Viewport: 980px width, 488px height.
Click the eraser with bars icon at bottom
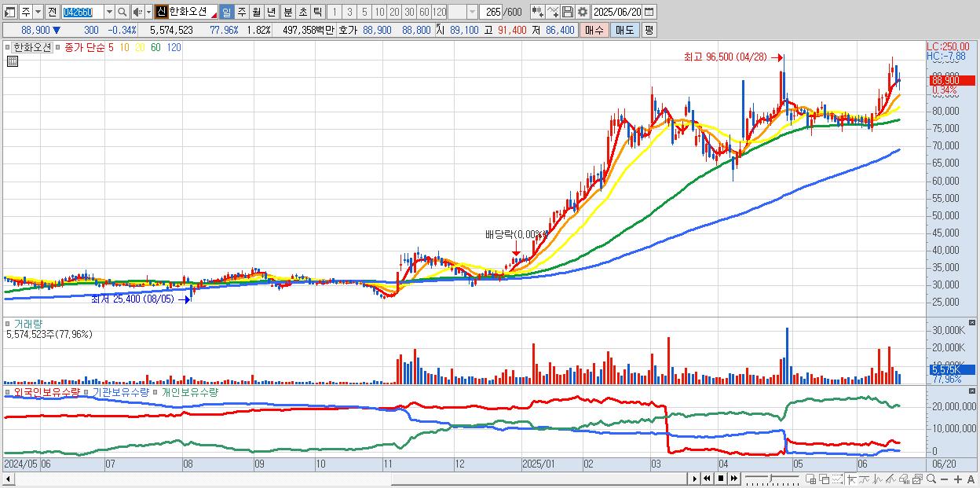pyautogui.click(x=904, y=479)
